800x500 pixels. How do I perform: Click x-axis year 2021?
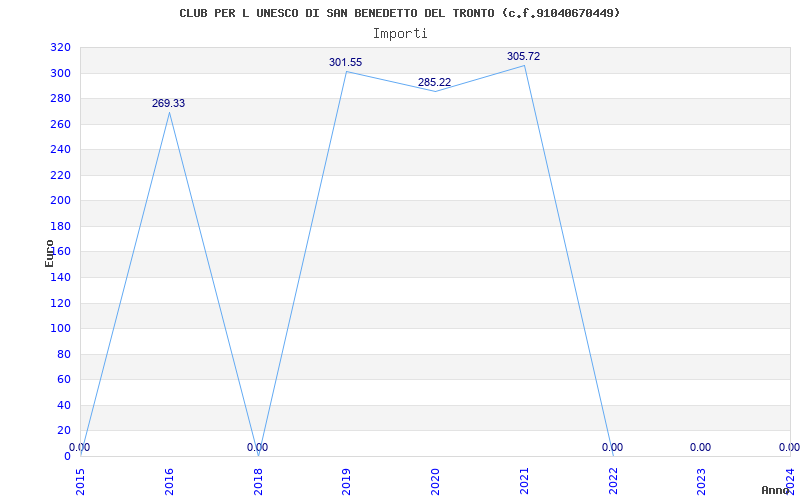point(524,482)
